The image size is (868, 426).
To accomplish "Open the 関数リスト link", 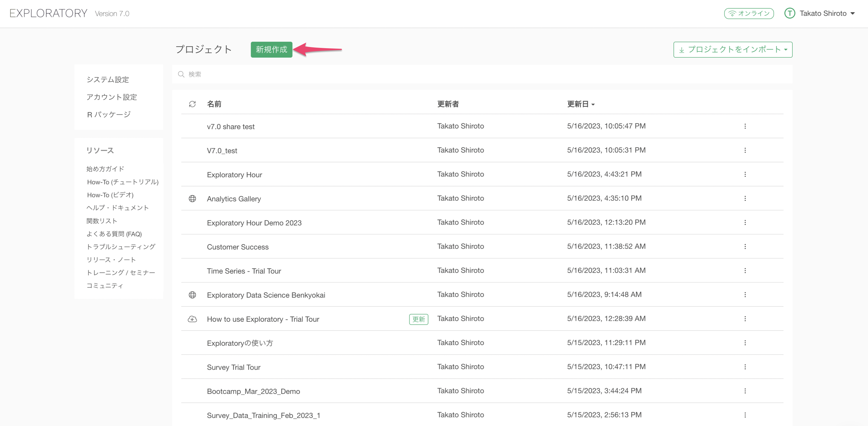I will (102, 221).
